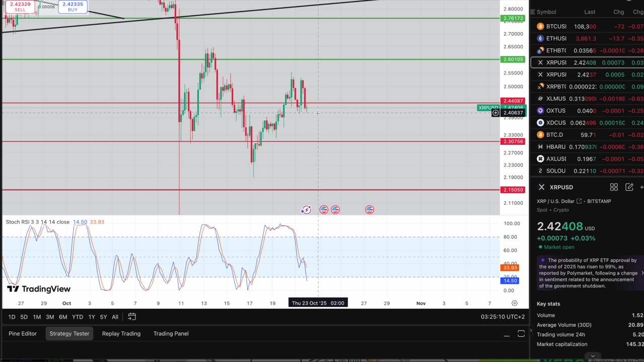Screen dimensions: 644x362
Task: Open the timezone selector 03:25:10 UTC+2
Action: 503,317
